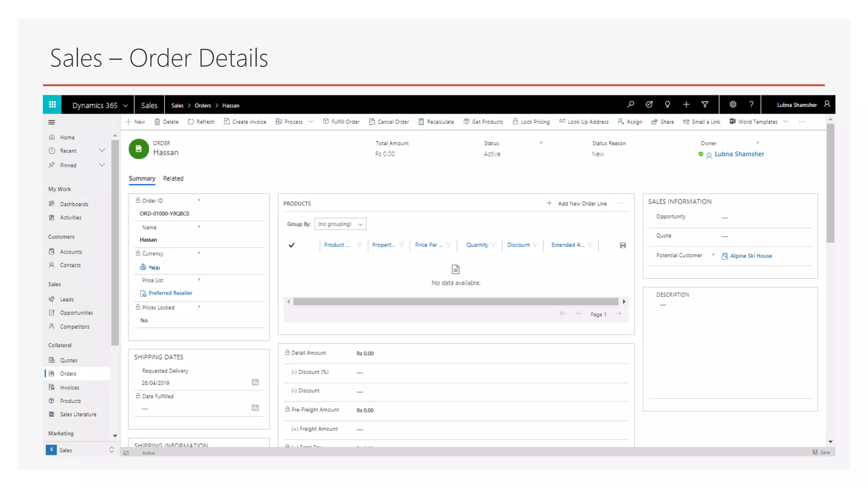Viewport: 868px width, 488px height.
Task: Expand the Recent section chevron
Action: (x=102, y=150)
